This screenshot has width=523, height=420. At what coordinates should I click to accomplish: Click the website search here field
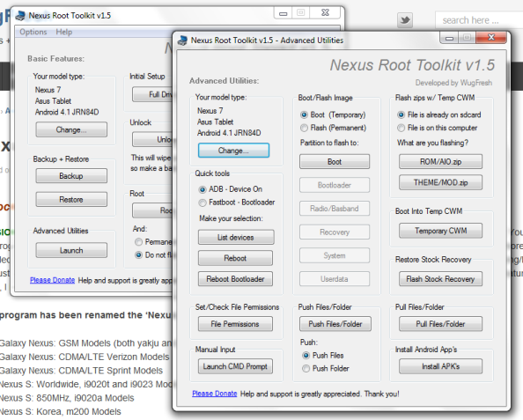479,20
